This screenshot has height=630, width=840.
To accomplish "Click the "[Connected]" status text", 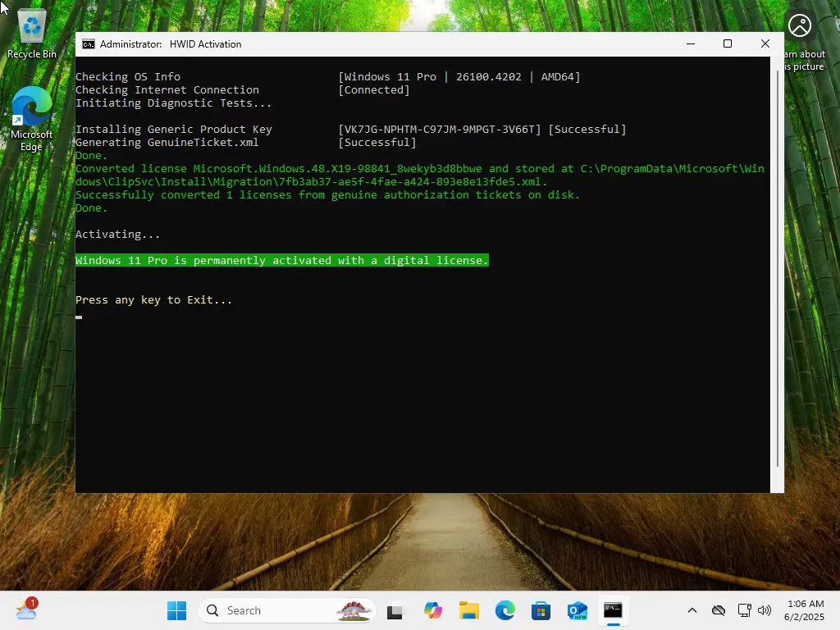I will tap(374, 90).
